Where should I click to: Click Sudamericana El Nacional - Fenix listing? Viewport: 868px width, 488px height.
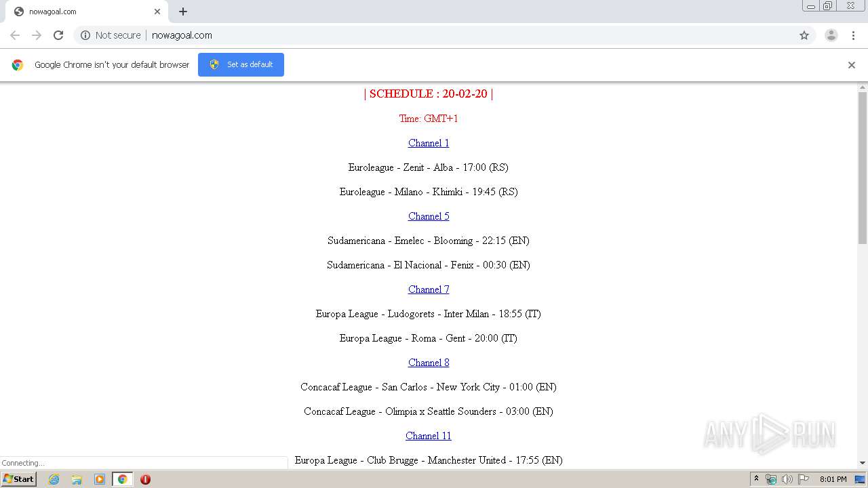coord(429,265)
